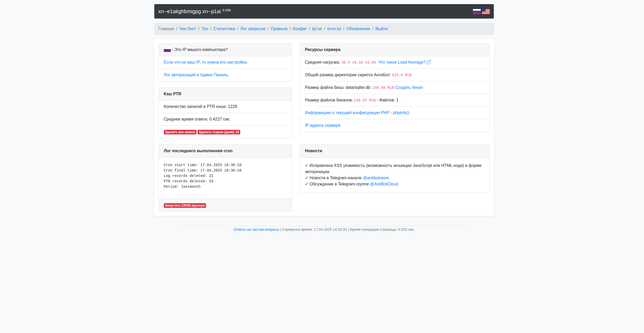Open Лог запросов in navigation

coord(253,29)
